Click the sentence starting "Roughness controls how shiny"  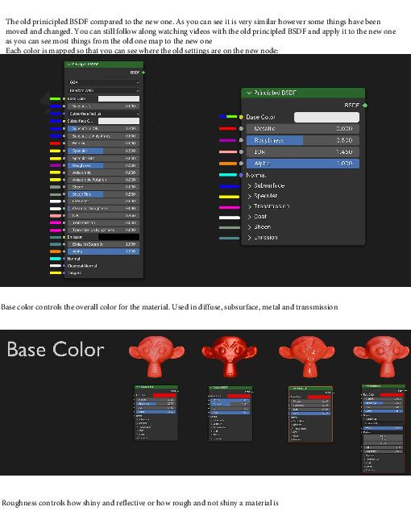140,503
